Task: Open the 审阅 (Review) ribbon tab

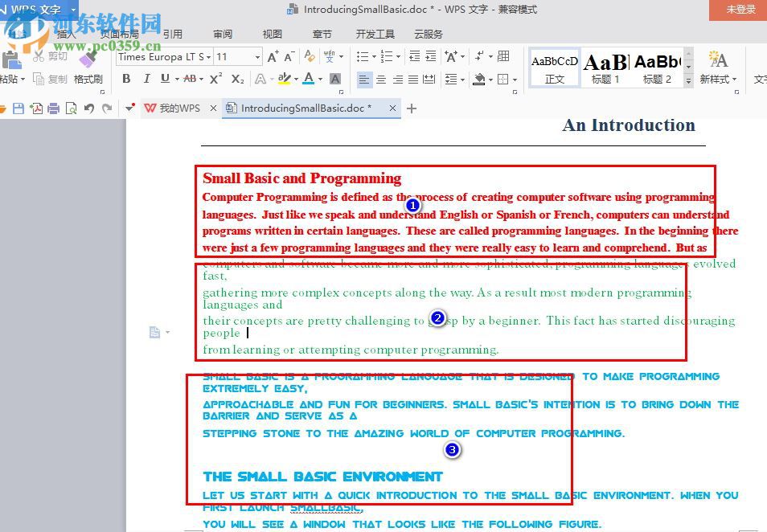Action: click(x=223, y=35)
